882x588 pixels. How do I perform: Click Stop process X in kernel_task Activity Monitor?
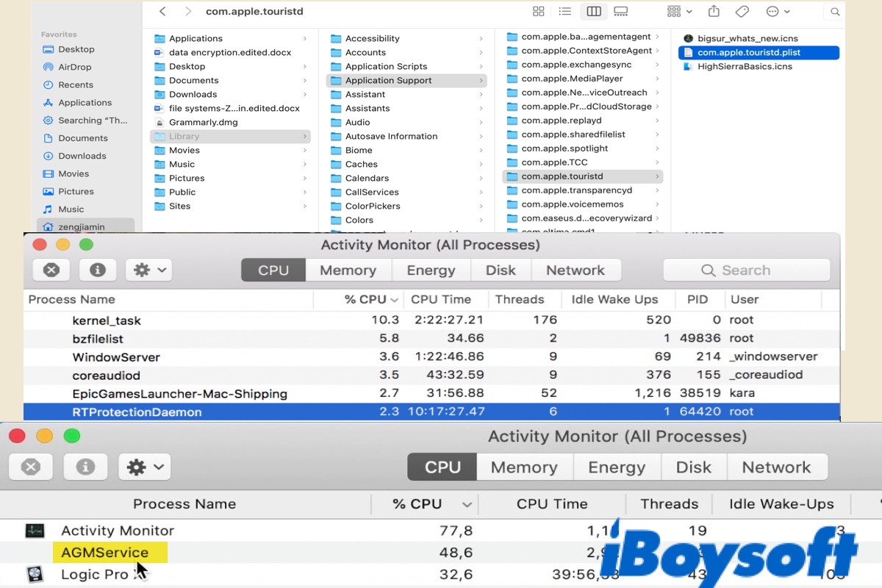point(51,270)
